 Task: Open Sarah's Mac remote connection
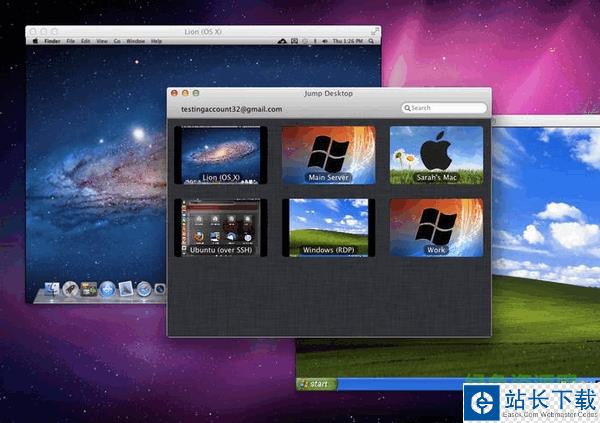click(436, 154)
